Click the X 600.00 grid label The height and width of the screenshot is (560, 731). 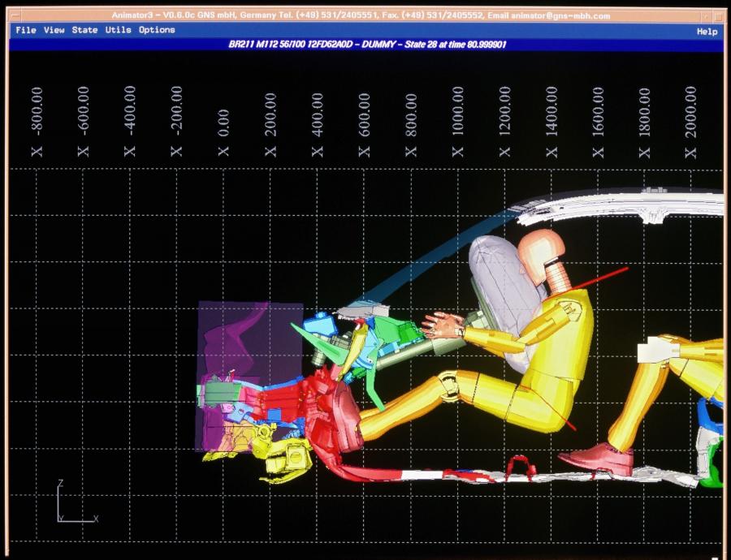(364, 125)
